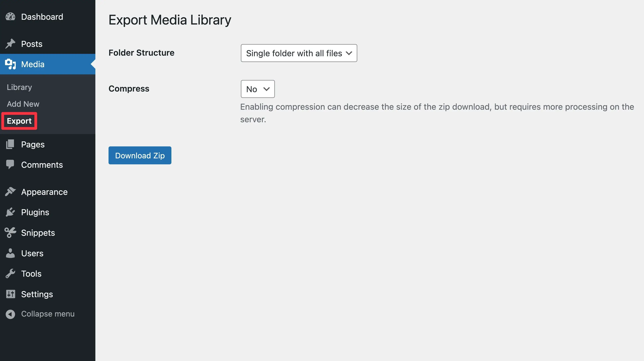Click the Library menu item under Media

[x=20, y=87]
